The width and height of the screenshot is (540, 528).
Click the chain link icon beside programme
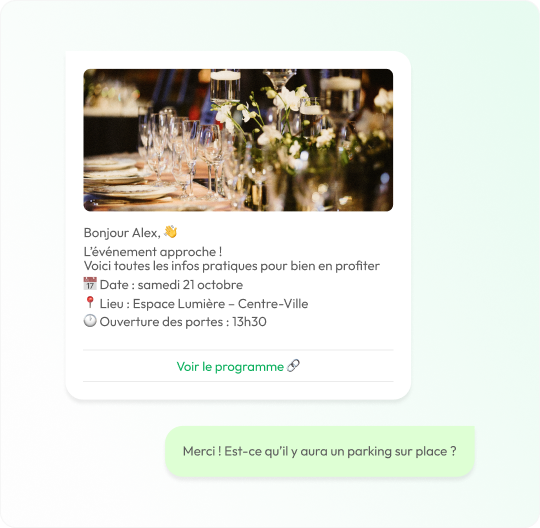[x=293, y=366]
